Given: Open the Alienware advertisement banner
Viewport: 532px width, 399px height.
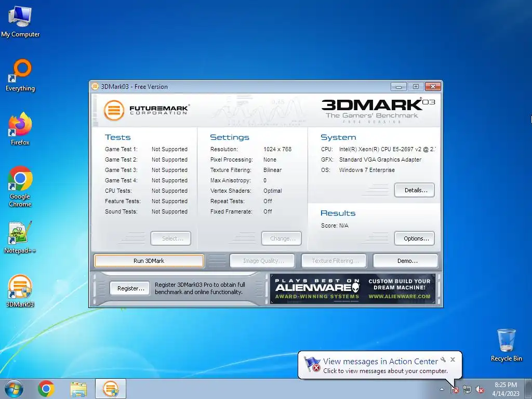Looking at the screenshot, I should [x=353, y=289].
